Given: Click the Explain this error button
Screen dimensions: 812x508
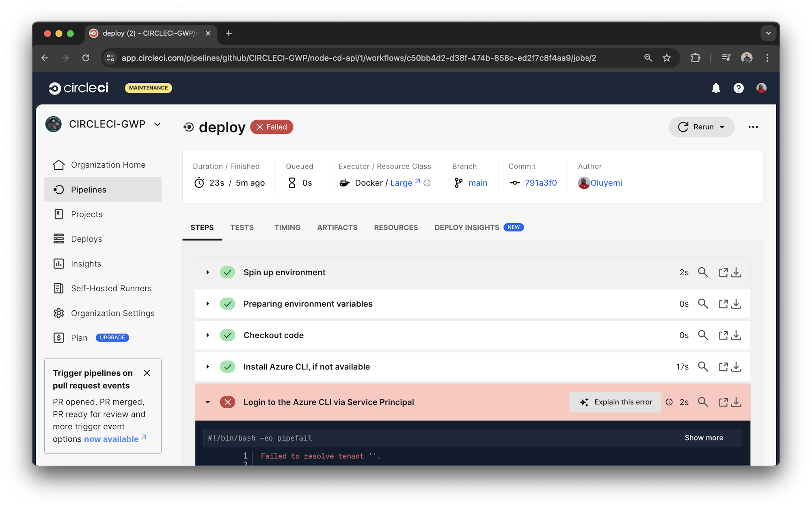Looking at the screenshot, I should (615, 402).
